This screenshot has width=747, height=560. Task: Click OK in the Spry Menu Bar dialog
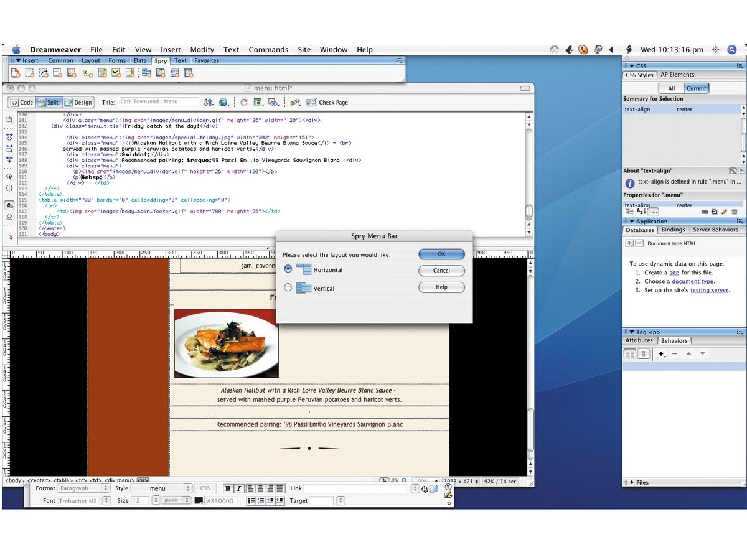point(441,254)
